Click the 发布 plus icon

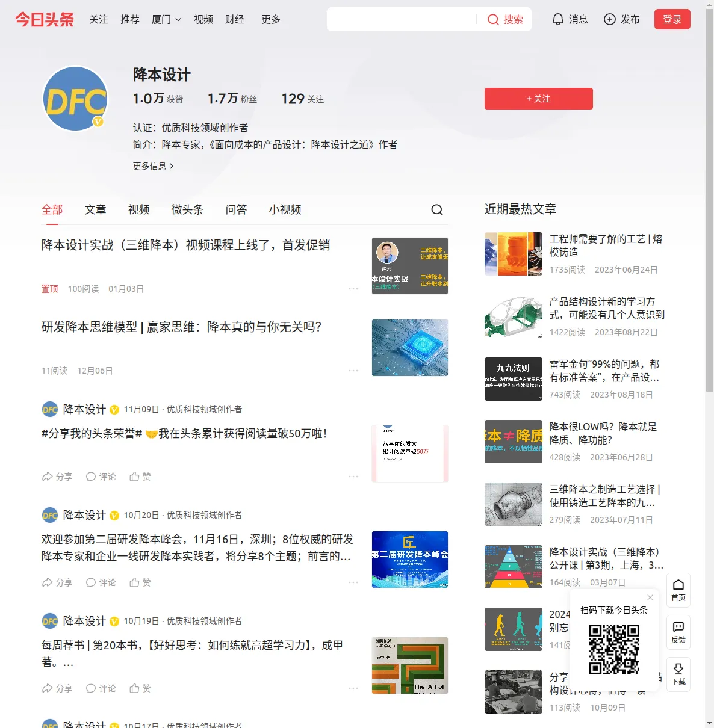coord(610,19)
